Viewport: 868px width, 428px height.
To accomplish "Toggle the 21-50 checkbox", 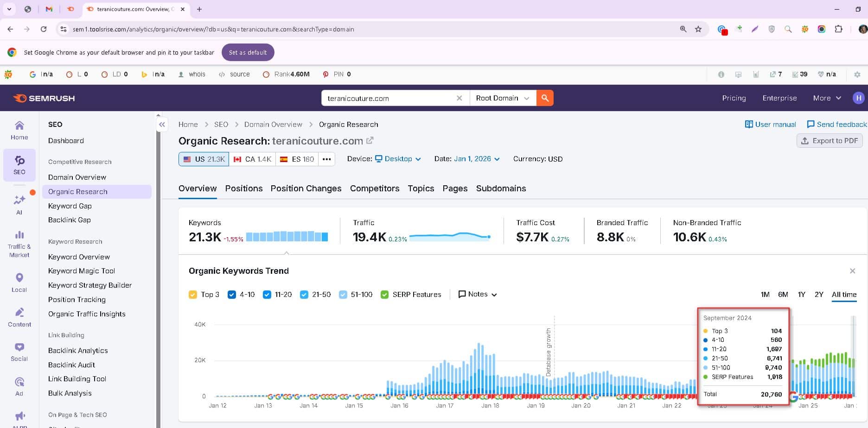I will (x=304, y=295).
